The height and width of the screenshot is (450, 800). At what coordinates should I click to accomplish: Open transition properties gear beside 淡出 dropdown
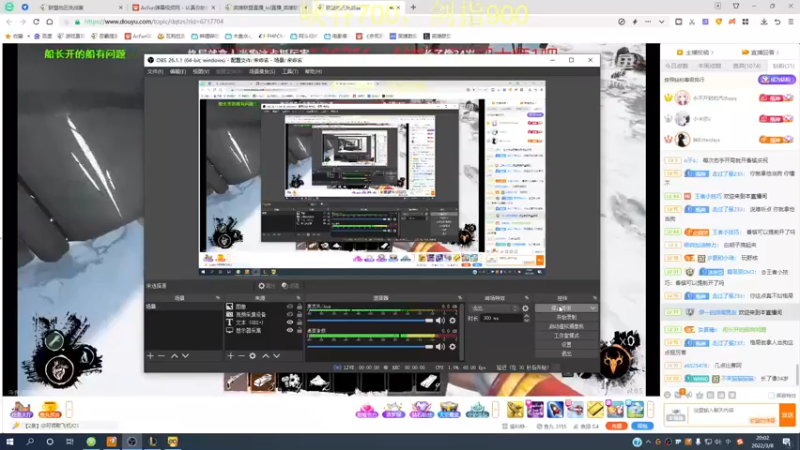pyautogui.click(x=526, y=308)
